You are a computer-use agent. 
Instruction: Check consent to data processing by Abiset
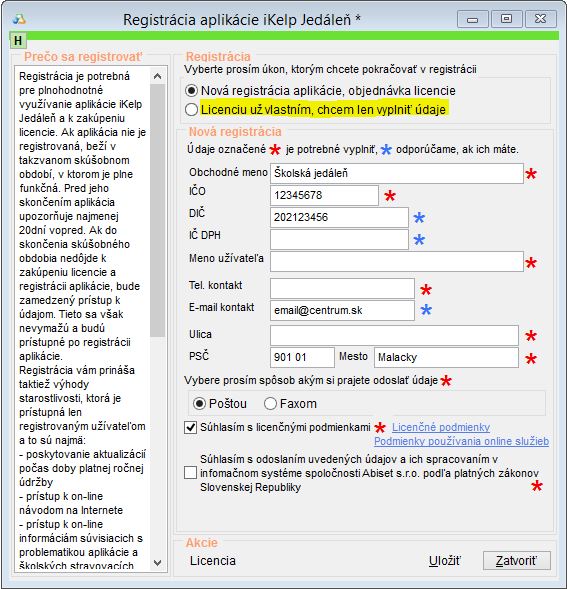coord(191,473)
